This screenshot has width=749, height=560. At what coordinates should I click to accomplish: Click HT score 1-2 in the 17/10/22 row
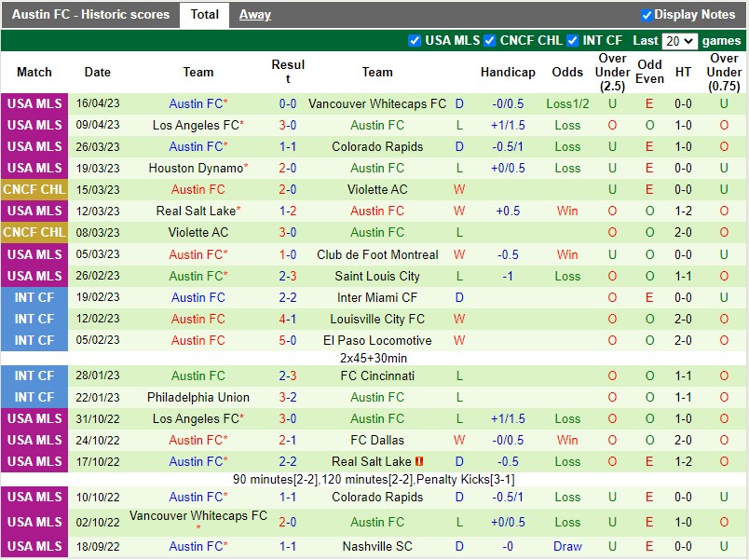pos(683,461)
